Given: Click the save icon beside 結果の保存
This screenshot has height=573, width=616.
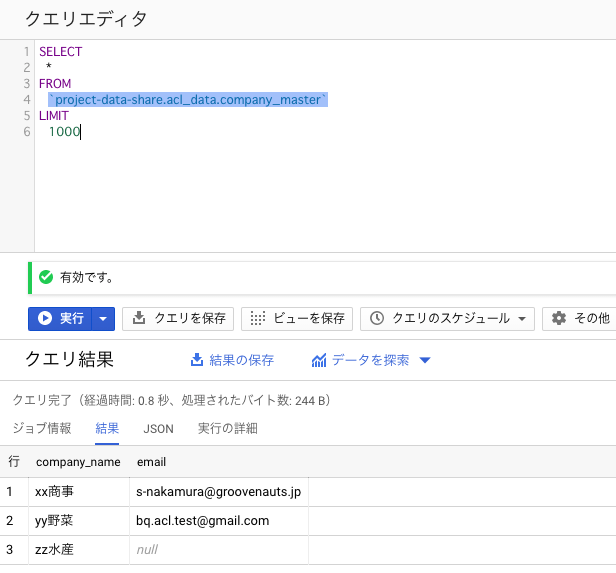Looking at the screenshot, I should pyautogui.click(x=196, y=360).
